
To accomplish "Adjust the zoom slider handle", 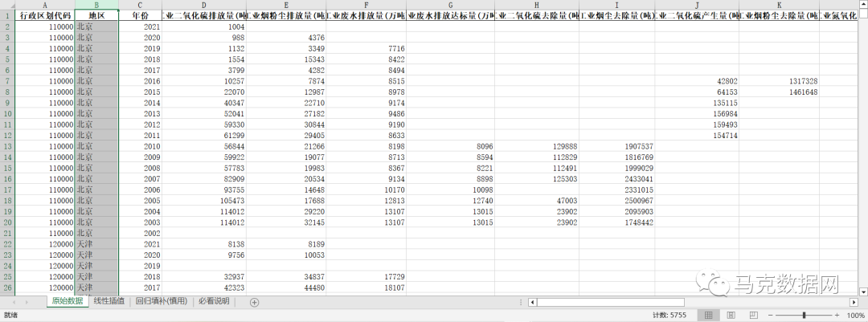I will tap(803, 315).
